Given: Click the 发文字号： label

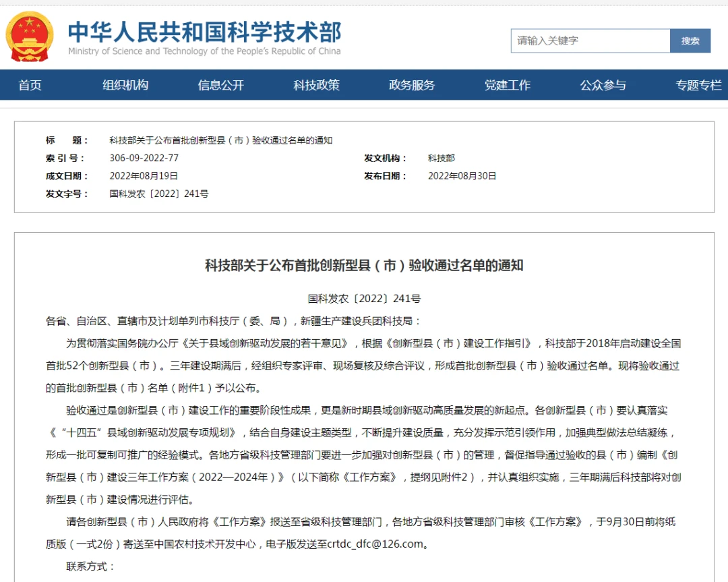Looking at the screenshot, I should pos(67,194).
